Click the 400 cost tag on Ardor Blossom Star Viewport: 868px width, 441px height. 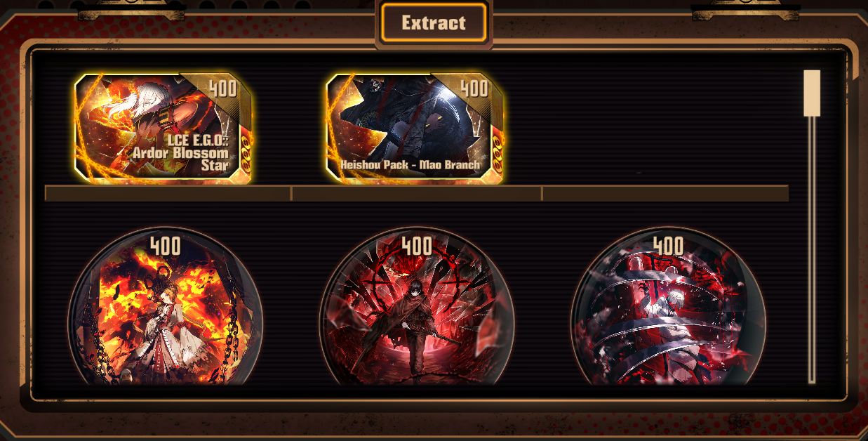tap(222, 88)
